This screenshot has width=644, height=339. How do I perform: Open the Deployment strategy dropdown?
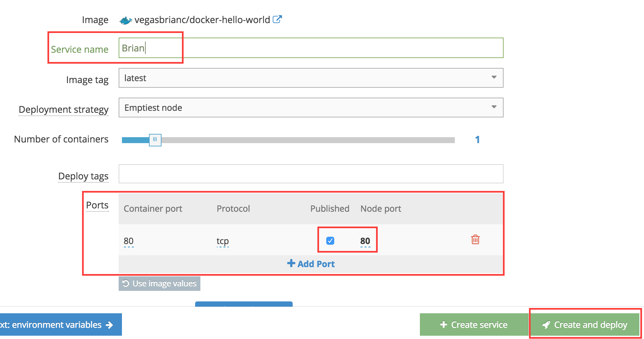click(494, 107)
